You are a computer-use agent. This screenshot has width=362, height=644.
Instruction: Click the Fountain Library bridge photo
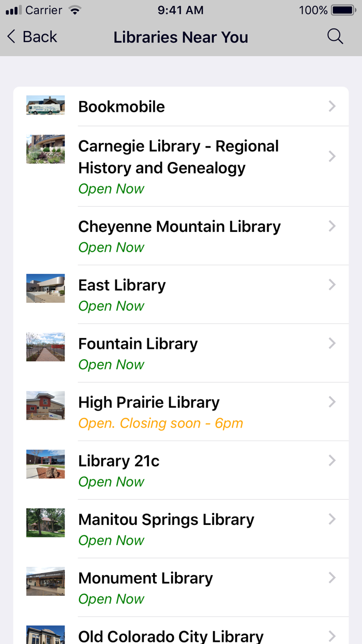[45, 347]
